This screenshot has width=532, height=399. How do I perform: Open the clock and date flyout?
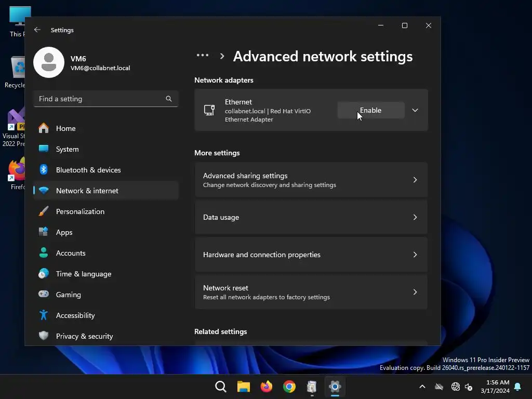click(x=495, y=387)
